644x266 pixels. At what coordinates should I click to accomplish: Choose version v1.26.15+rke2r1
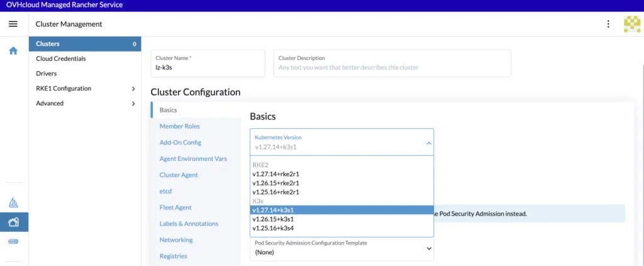341,183
